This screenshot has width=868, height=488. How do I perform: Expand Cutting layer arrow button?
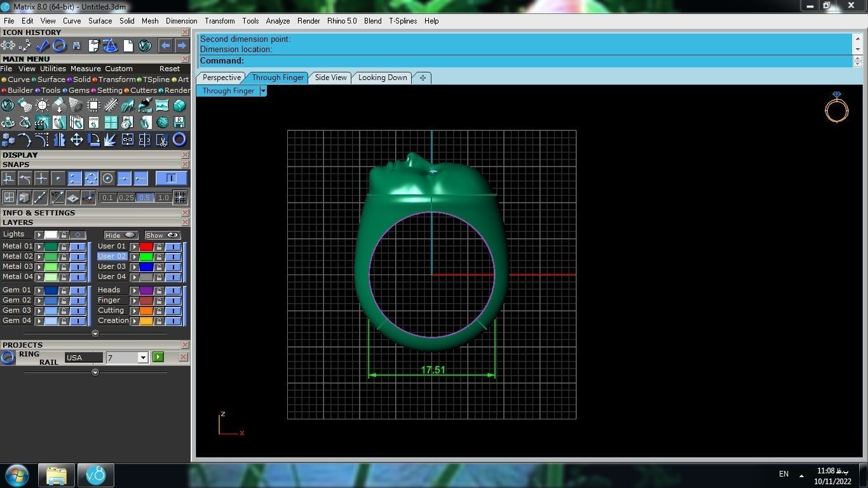pos(134,311)
